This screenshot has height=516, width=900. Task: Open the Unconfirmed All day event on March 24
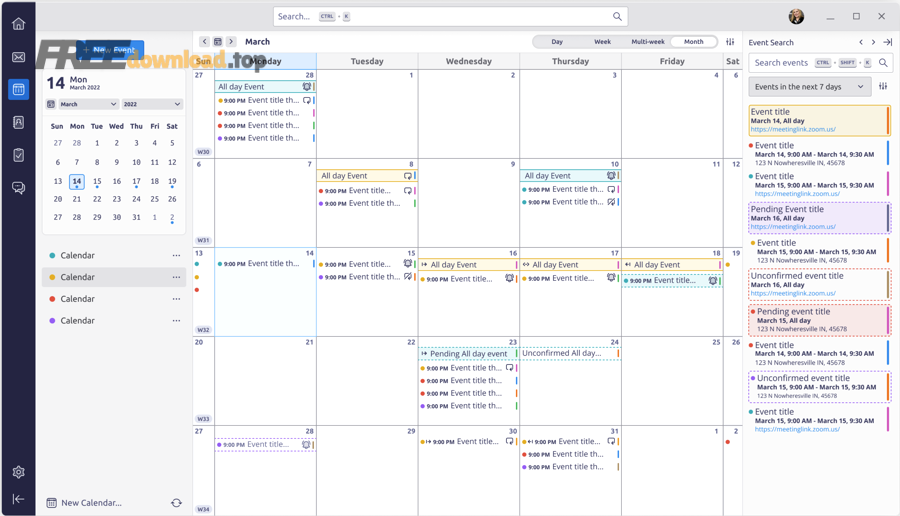570,353
